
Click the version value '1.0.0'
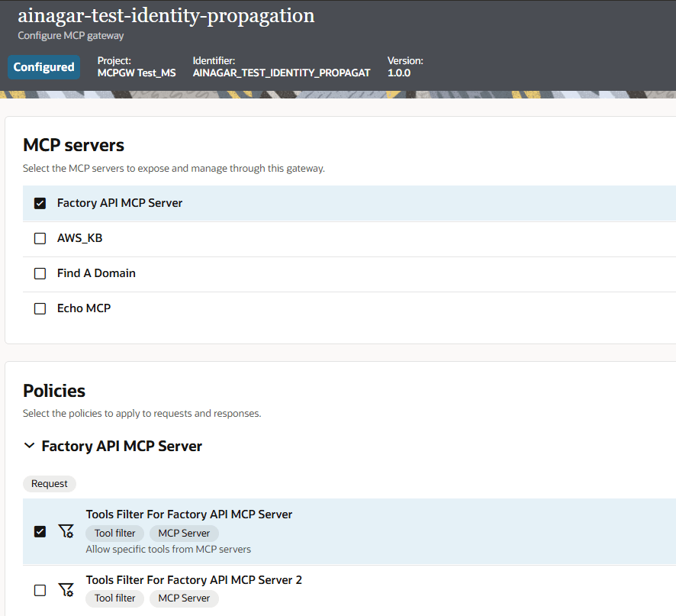[399, 73]
